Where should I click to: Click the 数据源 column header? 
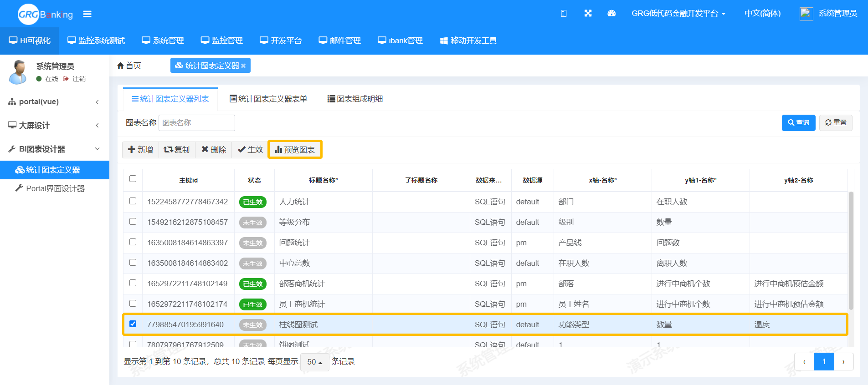533,180
